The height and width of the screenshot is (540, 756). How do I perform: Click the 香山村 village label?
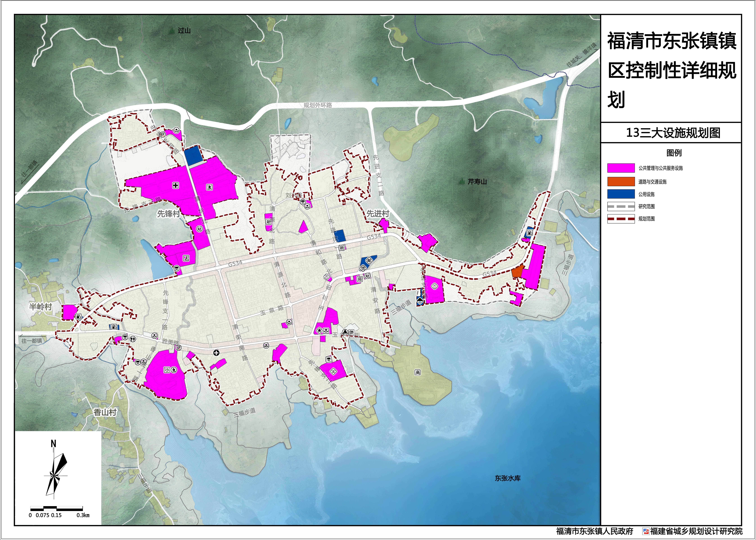[105, 412]
